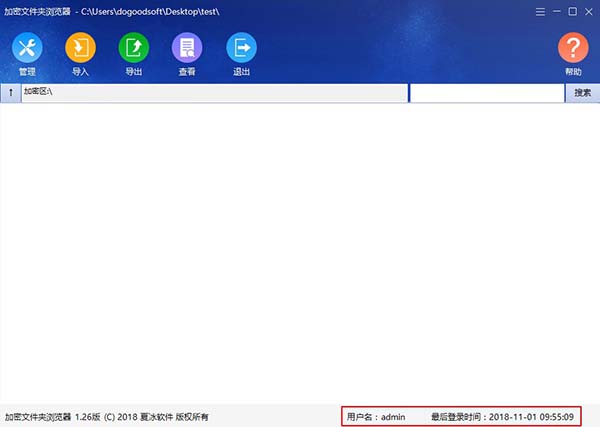The image size is (600, 427).
Task: Close the 加密文件夹浏览器 window
Action: 589,12
